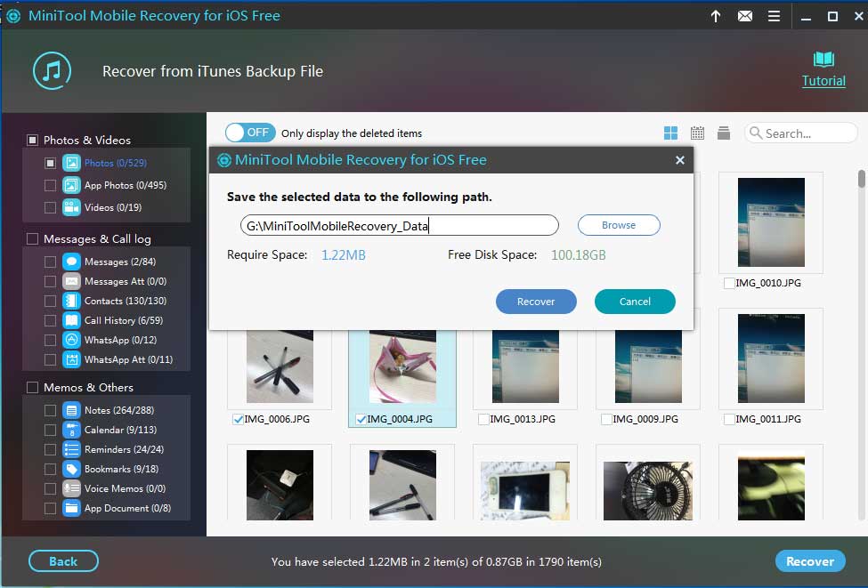Check the Videos category checkbox
Viewport: 868px width, 588px height.
click(51, 207)
